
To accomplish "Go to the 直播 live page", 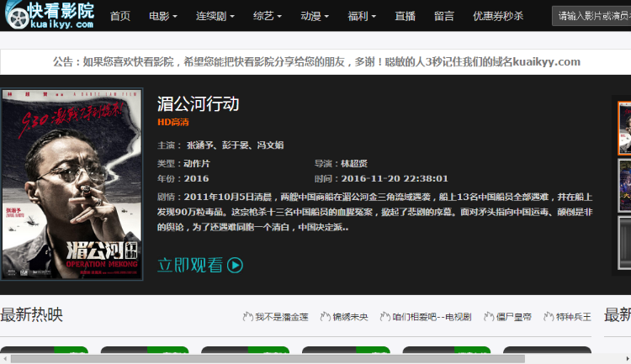I will point(405,16).
